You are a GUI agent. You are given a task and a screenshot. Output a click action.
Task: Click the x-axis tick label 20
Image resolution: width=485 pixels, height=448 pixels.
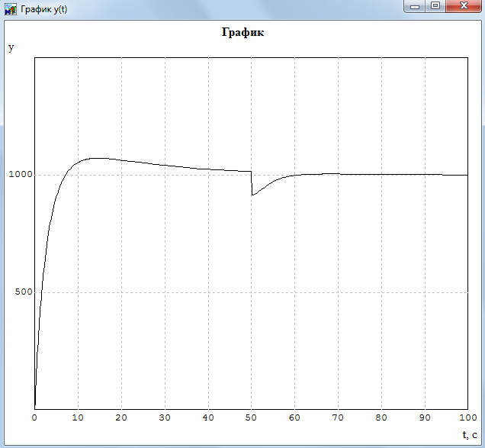tap(121, 417)
